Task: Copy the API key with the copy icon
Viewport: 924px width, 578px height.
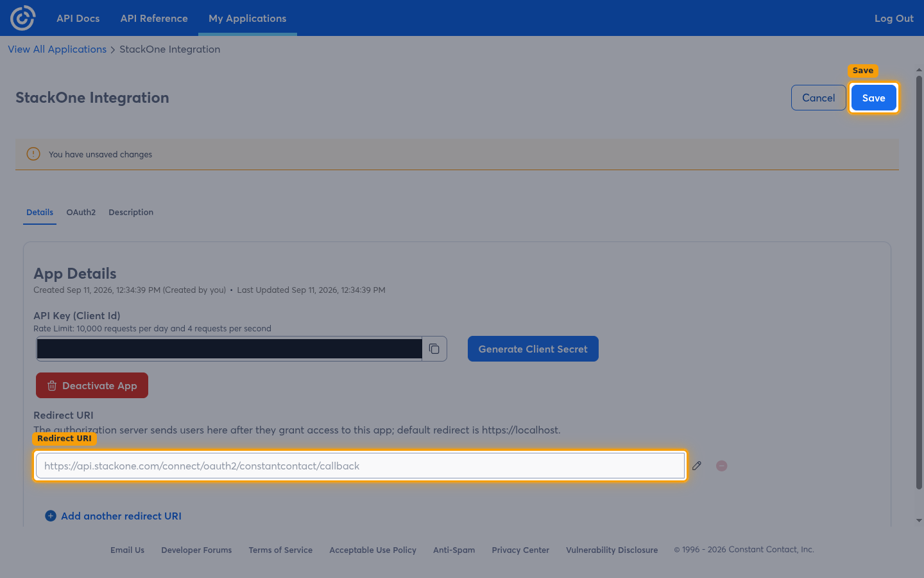Action: click(434, 349)
